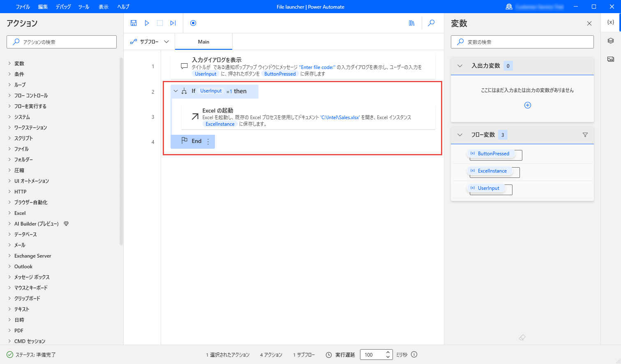Open the ヘルプ menu
Viewport: 621px width, 364px height.
[x=123, y=7]
